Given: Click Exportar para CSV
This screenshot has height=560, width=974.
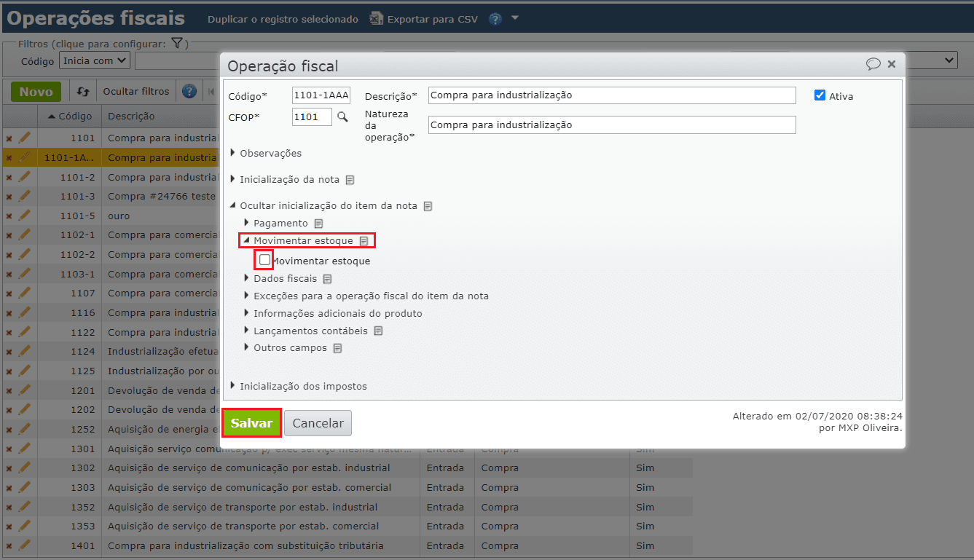Looking at the screenshot, I should pyautogui.click(x=433, y=19).
